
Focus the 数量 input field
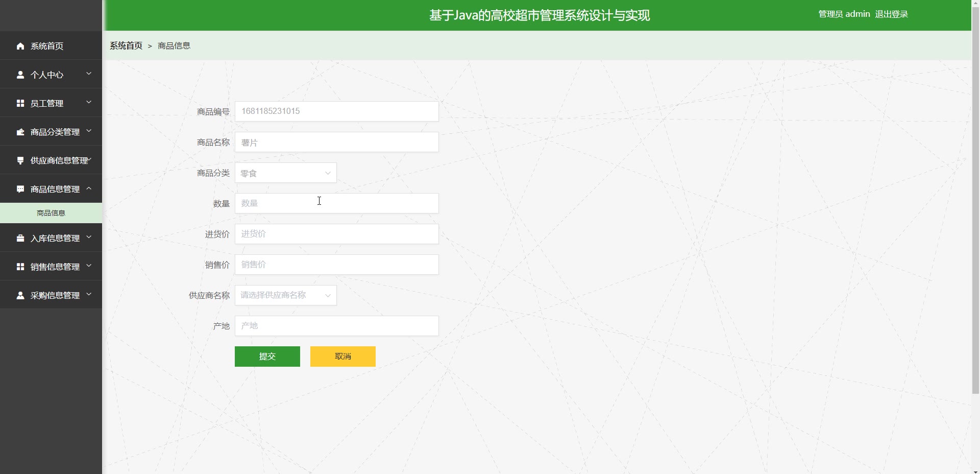[337, 203]
